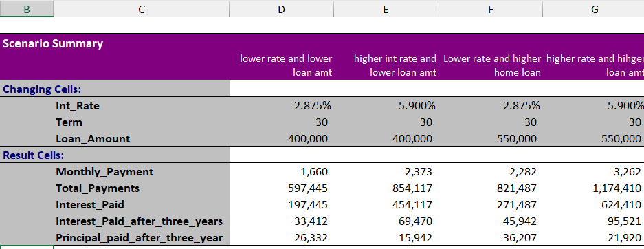Click the Interest_Paid_after_three_years label

click(140, 221)
